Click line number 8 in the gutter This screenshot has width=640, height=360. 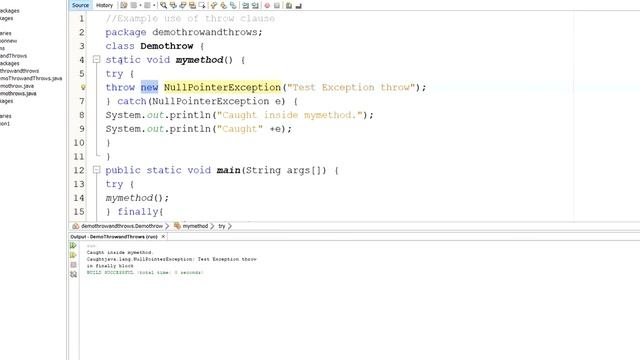82,115
